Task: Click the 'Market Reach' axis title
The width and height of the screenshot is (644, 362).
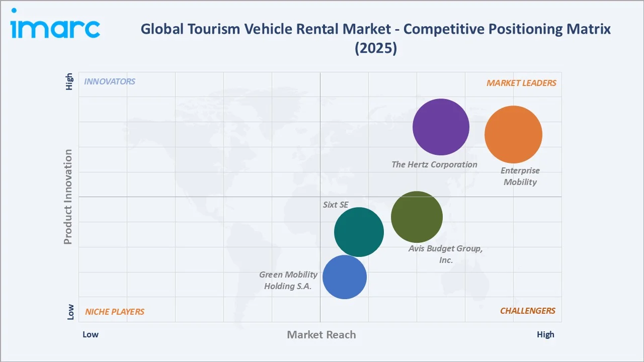Action: coord(321,335)
